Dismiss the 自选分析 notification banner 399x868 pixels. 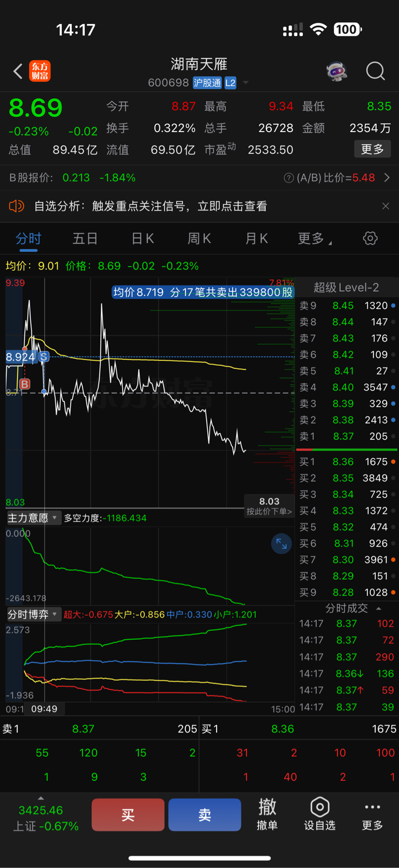point(385,206)
